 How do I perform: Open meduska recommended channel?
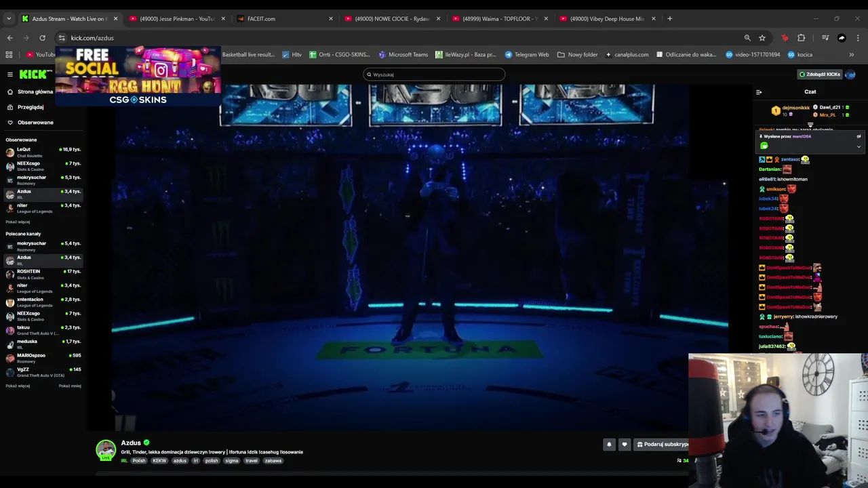pyautogui.click(x=43, y=344)
